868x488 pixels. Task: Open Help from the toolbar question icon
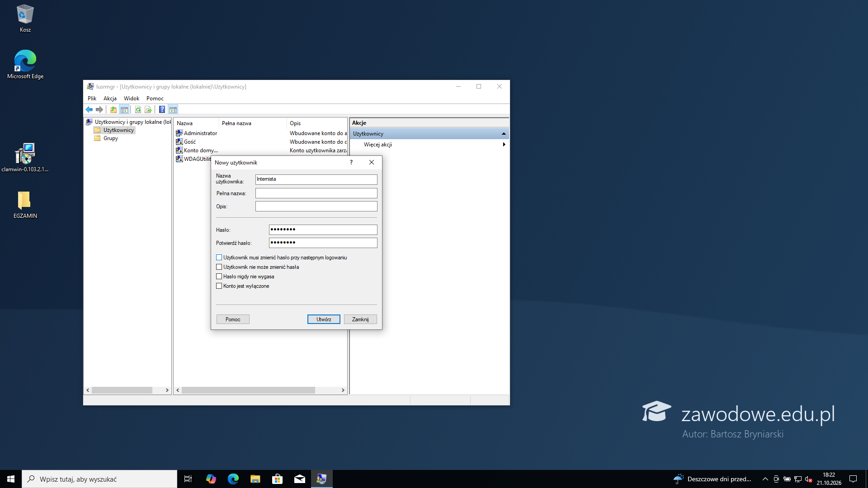(x=162, y=110)
